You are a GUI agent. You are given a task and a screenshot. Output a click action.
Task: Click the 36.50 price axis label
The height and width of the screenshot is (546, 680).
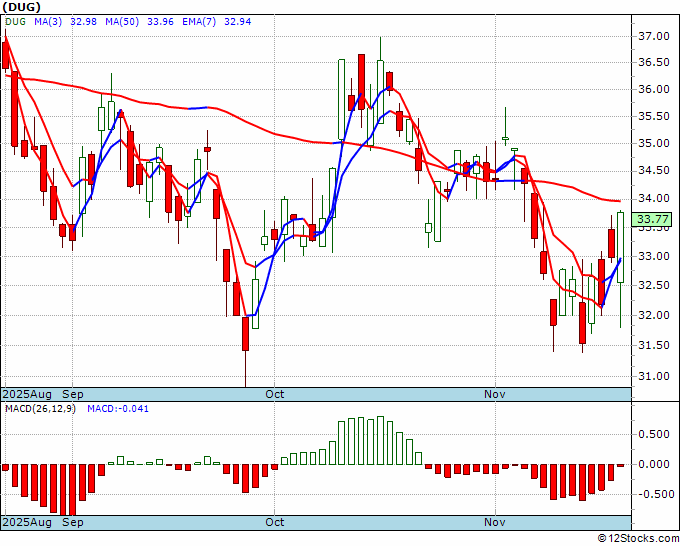pos(654,63)
